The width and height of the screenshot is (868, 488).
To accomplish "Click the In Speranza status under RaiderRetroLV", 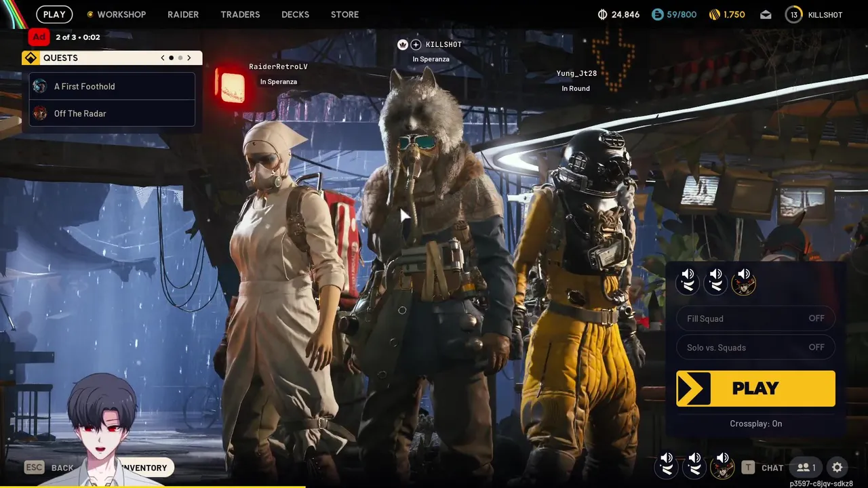I will (279, 81).
